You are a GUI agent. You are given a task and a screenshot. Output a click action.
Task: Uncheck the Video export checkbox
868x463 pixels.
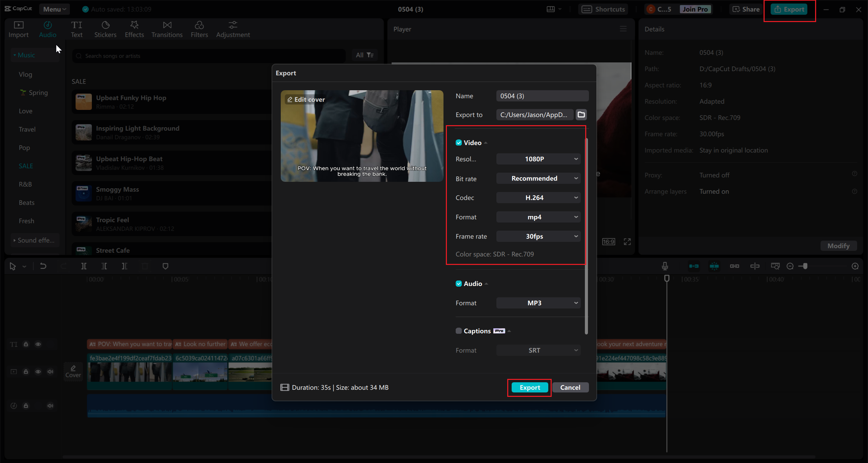459,143
